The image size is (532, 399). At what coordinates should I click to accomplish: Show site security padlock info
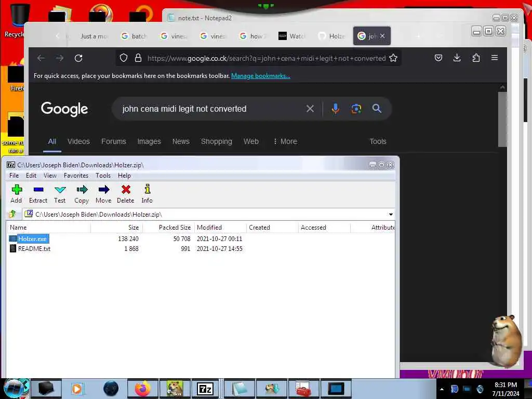(x=138, y=58)
